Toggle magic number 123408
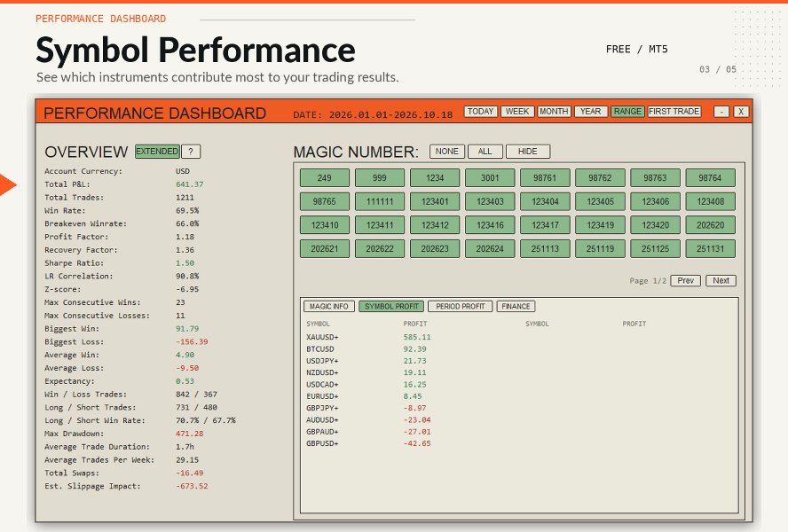Image resolution: width=788 pixels, height=532 pixels. point(710,201)
